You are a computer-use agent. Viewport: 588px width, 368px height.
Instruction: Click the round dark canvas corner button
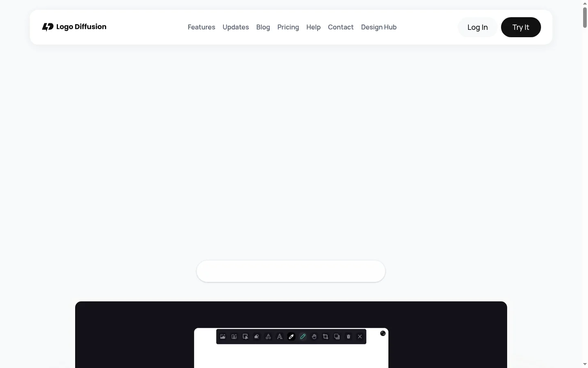coord(383,333)
